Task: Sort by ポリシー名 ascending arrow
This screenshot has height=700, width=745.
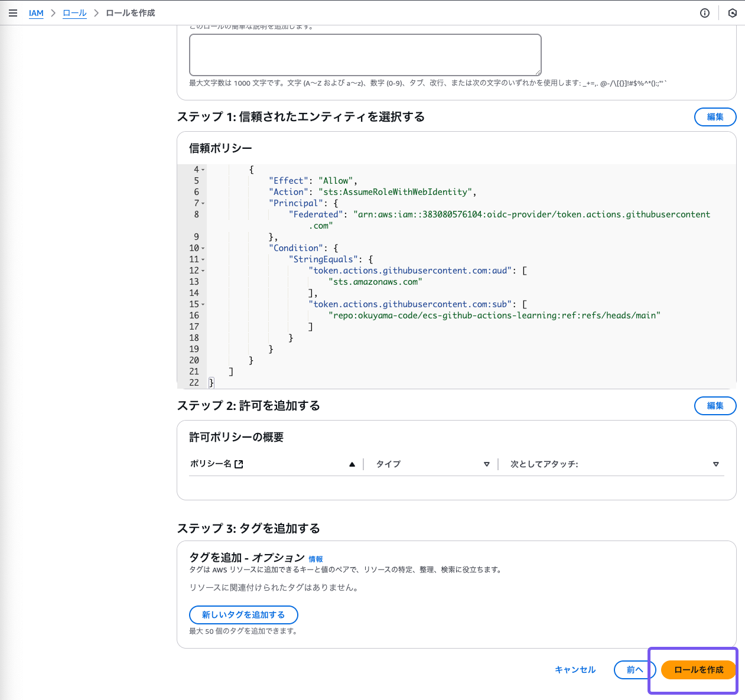Action: (x=352, y=464)
